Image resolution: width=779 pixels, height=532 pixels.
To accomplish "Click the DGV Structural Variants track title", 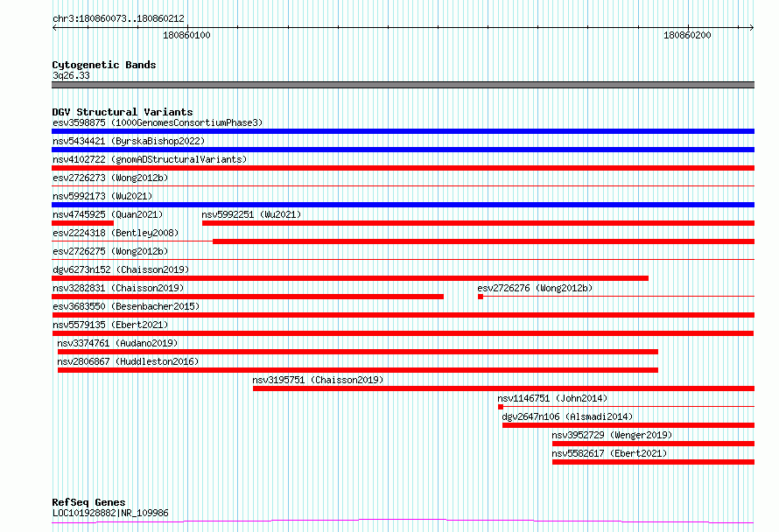I will pyautogui.click(x=123, y=112).
